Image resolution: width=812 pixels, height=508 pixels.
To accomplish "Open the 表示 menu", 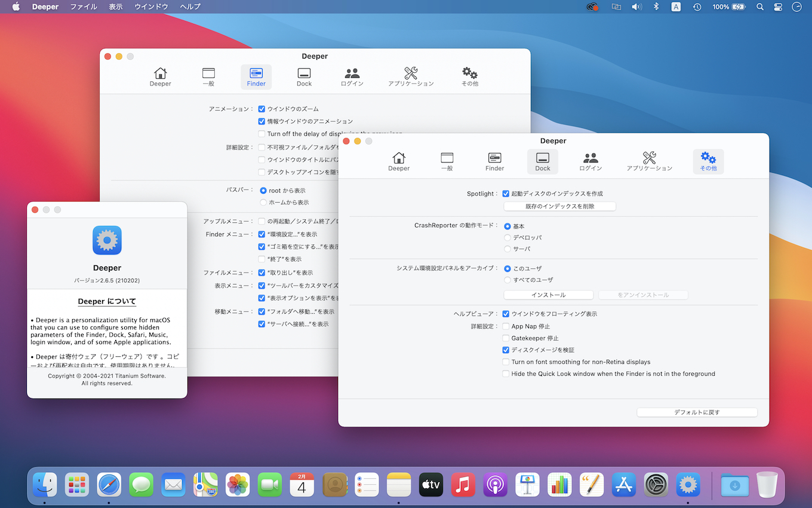I will click(x=116, y=7).
